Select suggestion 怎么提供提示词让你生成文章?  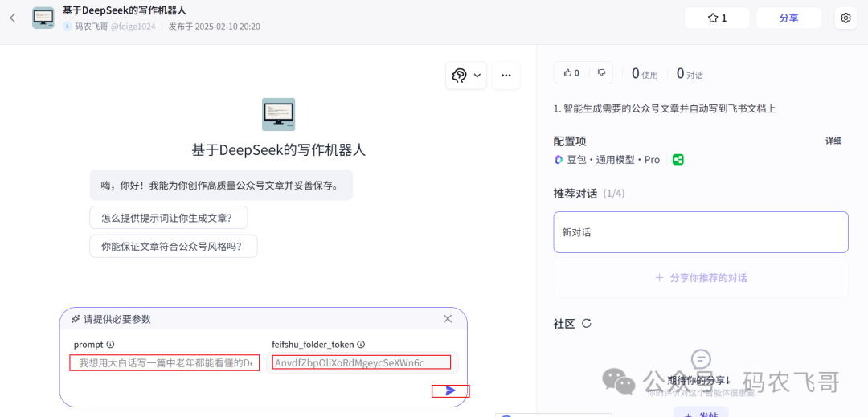(x=168, y=218)
